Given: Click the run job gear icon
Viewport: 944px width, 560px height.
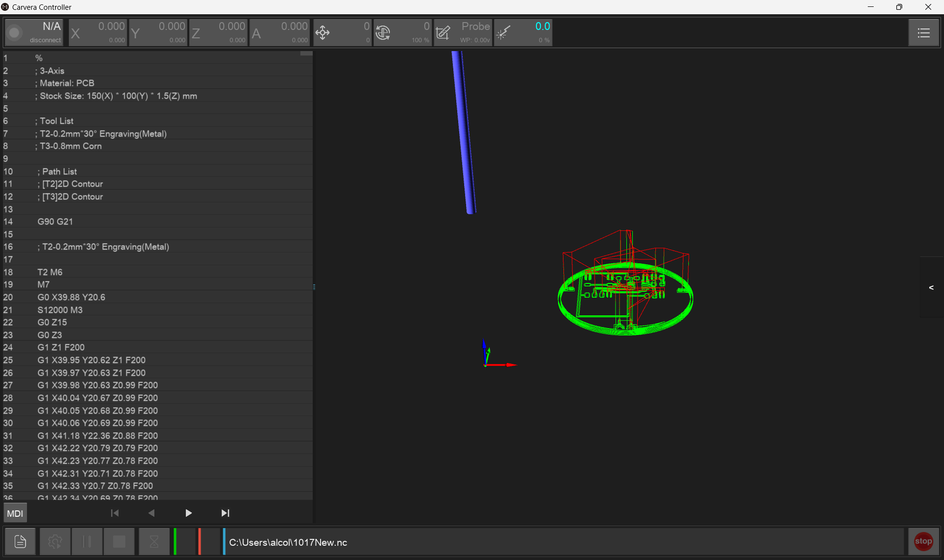Looking at the screenshot, I should pyautogui.click(x=55, y=541).
